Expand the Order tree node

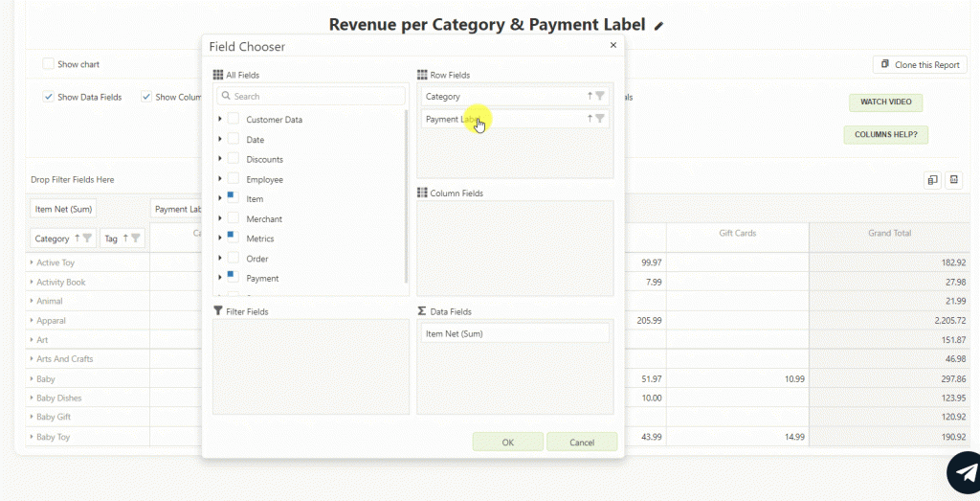point(220,259)
